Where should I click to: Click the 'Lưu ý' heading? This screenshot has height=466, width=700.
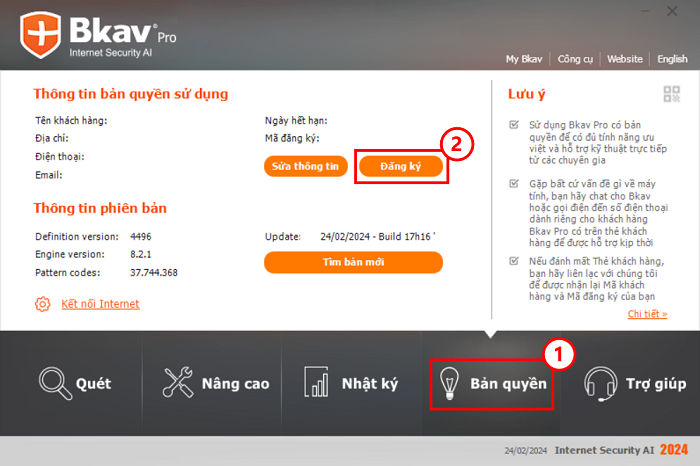(x=526, y=94)
